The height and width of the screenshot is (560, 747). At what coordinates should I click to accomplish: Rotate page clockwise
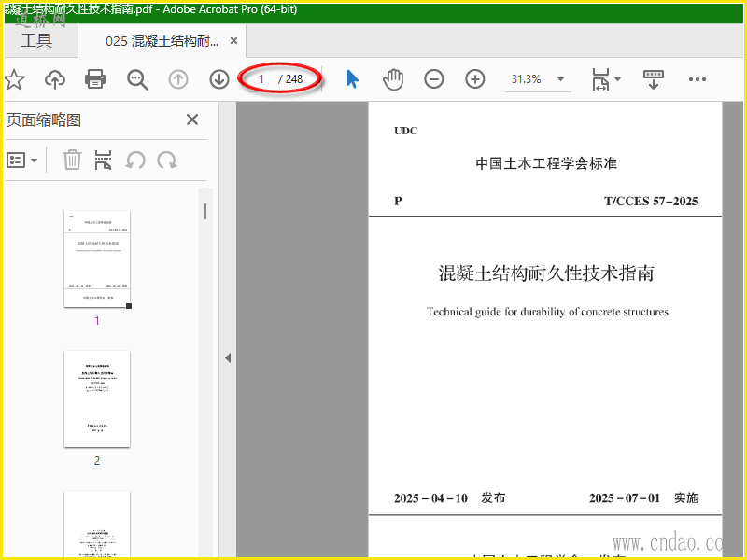point(167,160)
